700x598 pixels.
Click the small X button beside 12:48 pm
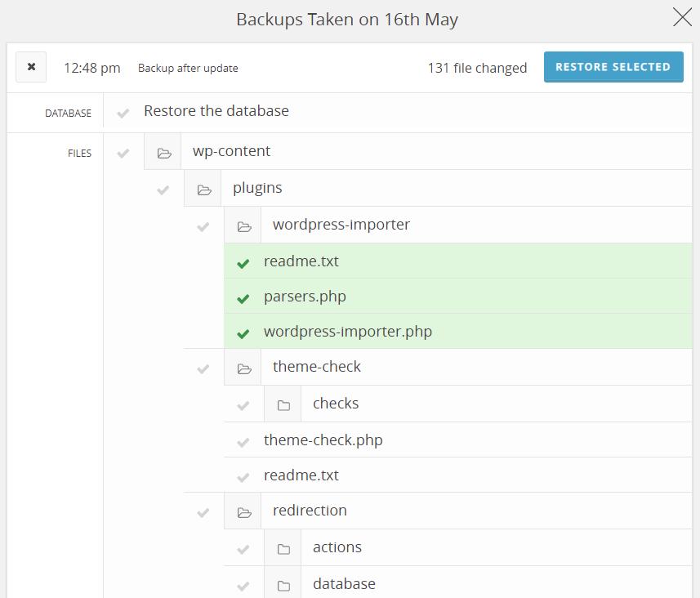click(31, 67)
